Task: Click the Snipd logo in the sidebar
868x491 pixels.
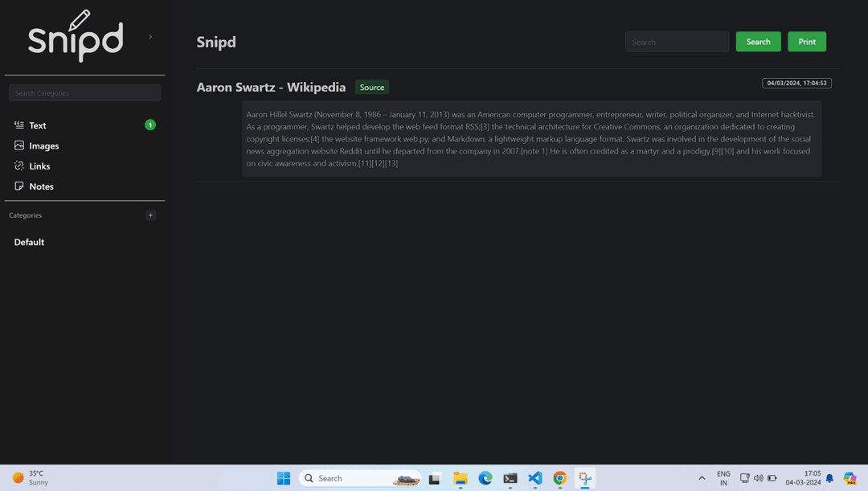Action: pyautogui.click(x=76, y=36)
